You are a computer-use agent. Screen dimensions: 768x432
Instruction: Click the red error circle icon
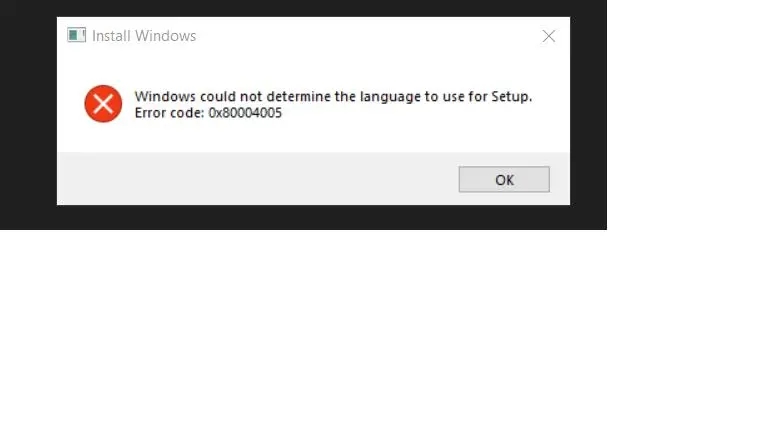(x=103, y=104)
